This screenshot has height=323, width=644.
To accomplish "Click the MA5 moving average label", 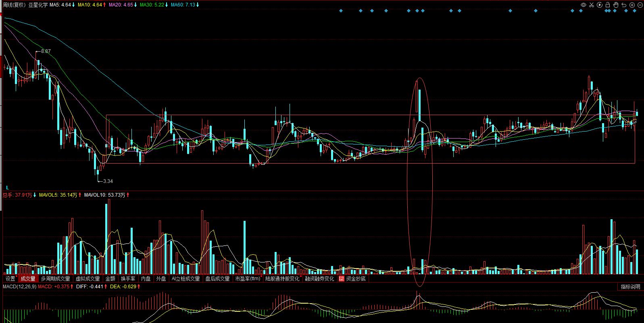I will click(x=60, y=5).
